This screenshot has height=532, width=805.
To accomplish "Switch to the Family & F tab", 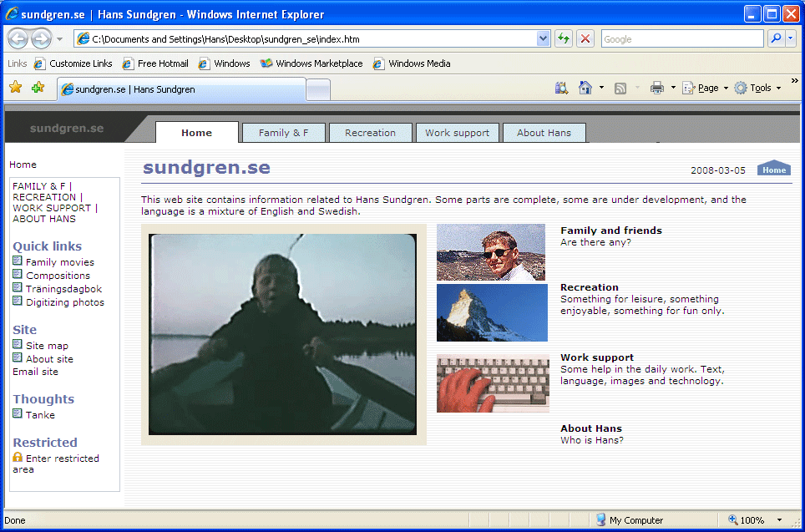I will (283, 133).
